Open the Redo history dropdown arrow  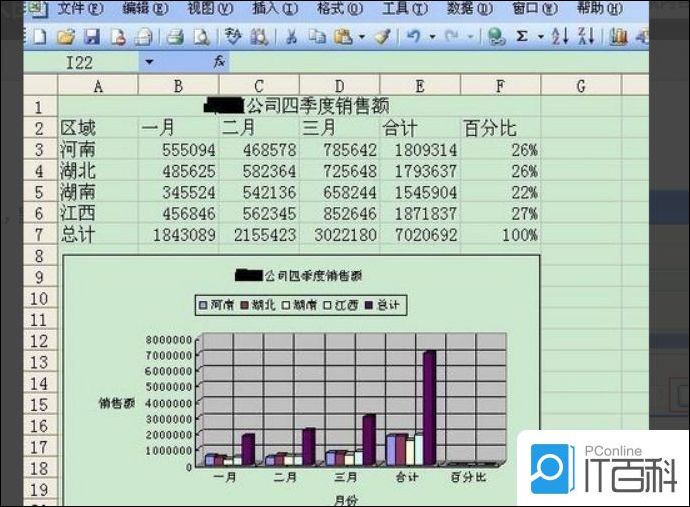point(470,37)
